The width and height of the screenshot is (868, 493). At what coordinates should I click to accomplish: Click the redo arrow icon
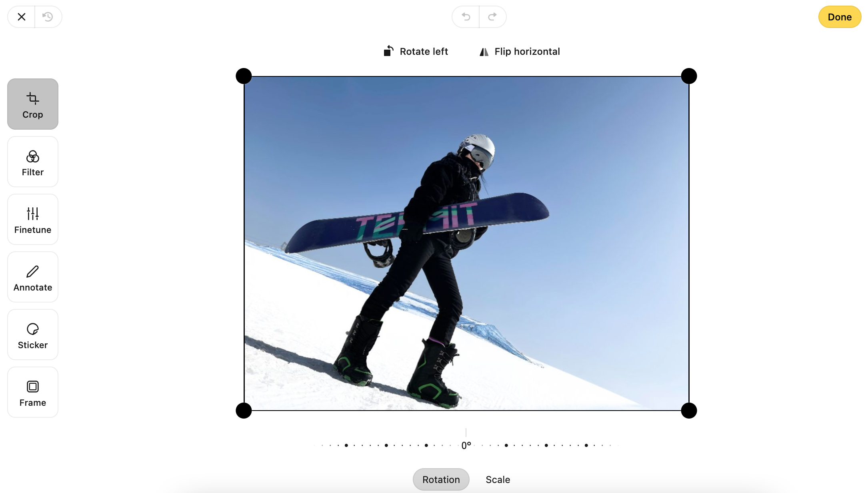point(492,16)
